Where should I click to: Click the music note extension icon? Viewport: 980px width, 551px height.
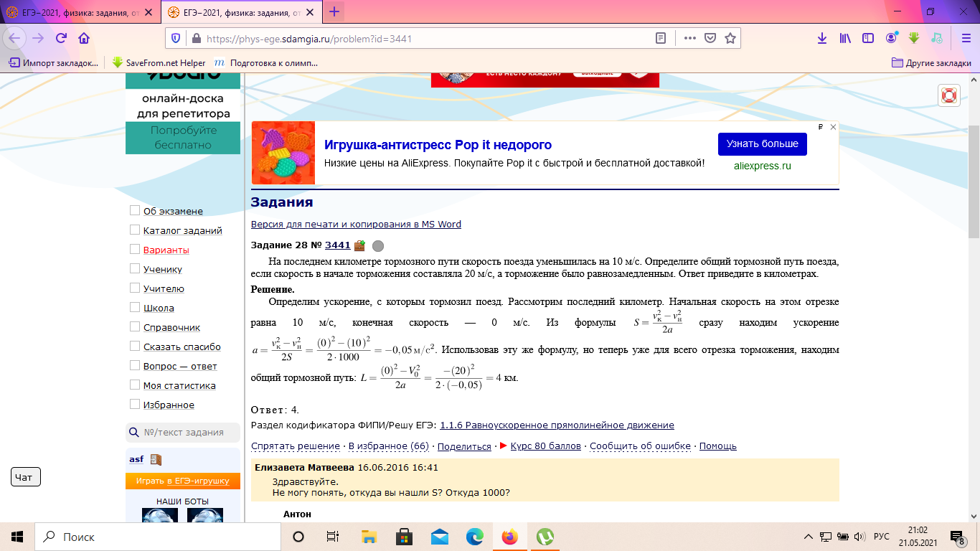coord(937,38)
